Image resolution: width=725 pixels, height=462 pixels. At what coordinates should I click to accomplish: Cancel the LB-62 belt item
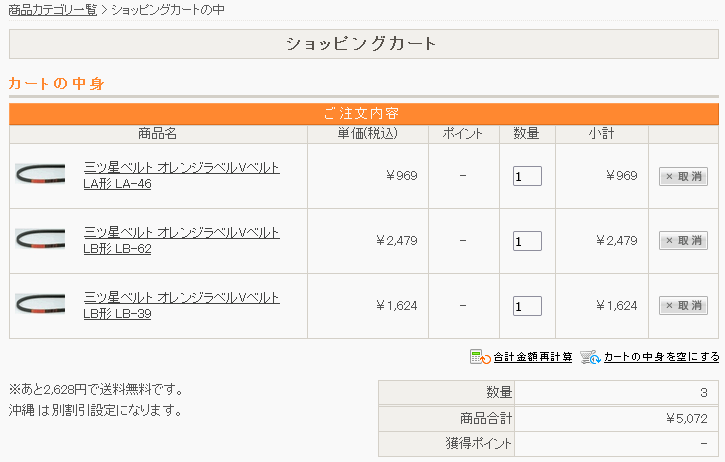pos(683,241)
